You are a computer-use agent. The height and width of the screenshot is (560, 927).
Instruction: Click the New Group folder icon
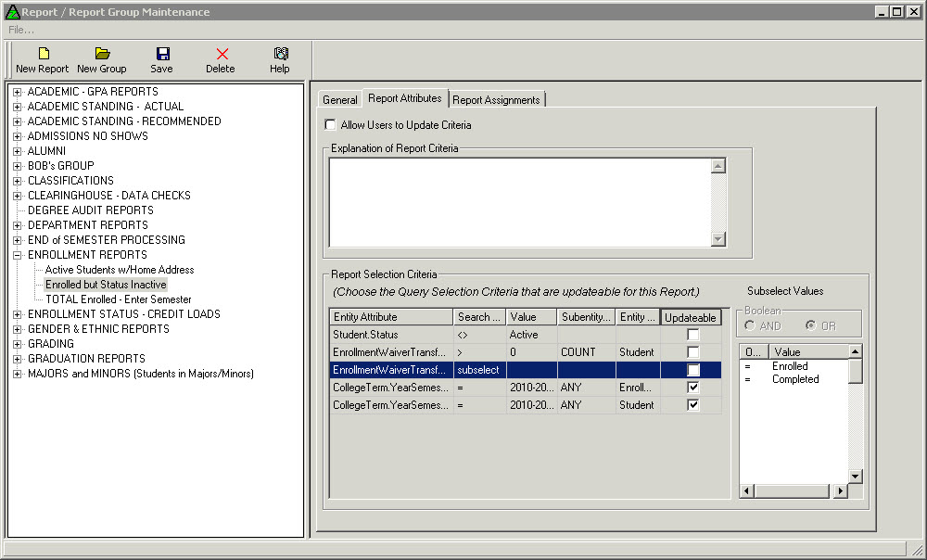tap(102, 54)
